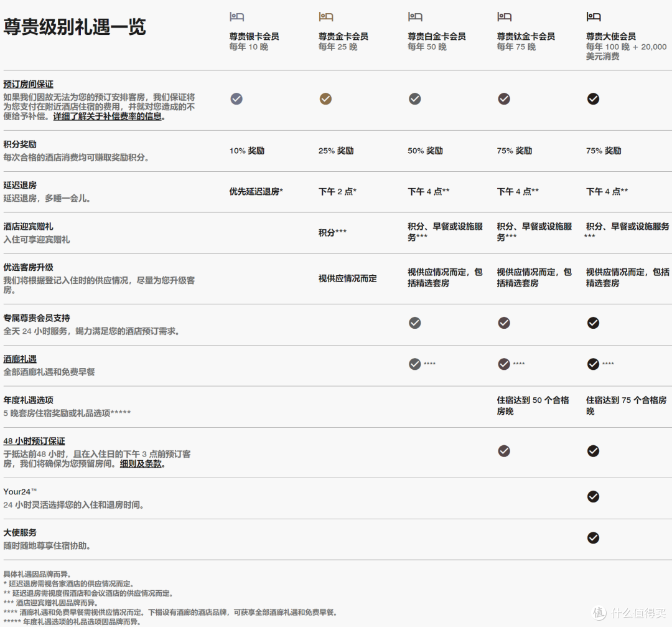Click the 住宿达到 50 个合格房晚 cell
Viewport: 672px width, 627px height.
pos(533,406)
